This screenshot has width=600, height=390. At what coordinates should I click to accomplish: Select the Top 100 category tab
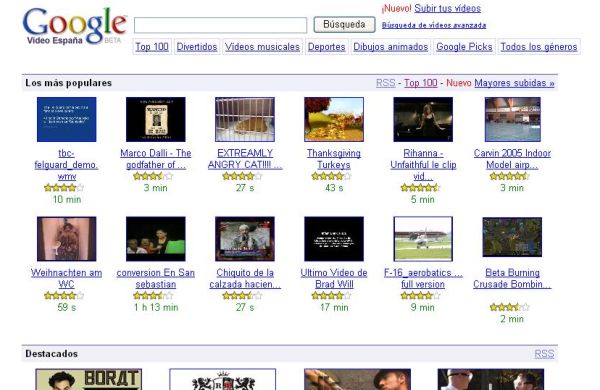152,47
